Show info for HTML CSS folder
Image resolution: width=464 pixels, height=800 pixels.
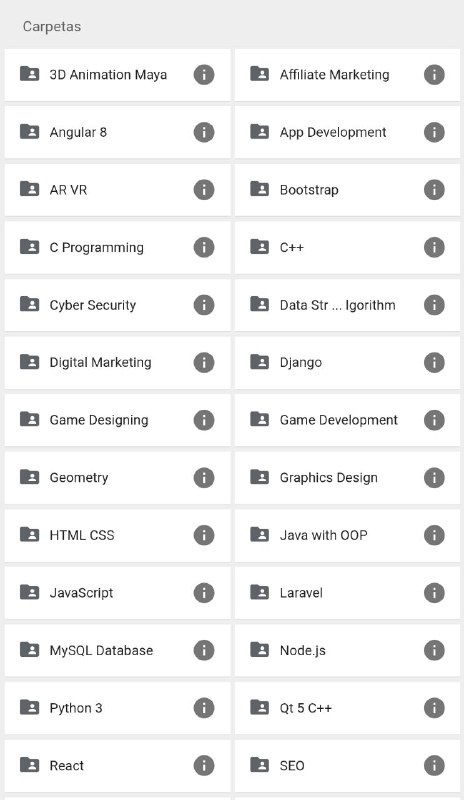pos(204,535)
